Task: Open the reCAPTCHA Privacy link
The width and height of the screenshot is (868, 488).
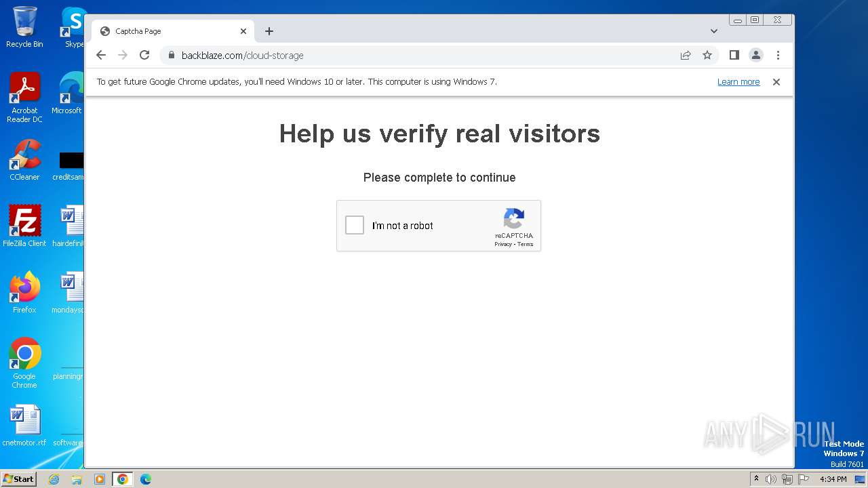Action: tap(502, 244)
